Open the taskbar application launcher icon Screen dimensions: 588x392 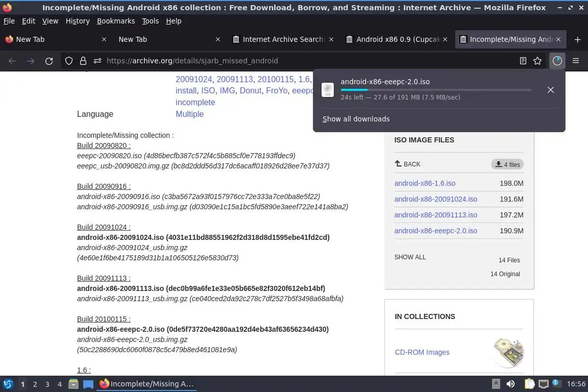pyautogui.click(x=8, y=384)
